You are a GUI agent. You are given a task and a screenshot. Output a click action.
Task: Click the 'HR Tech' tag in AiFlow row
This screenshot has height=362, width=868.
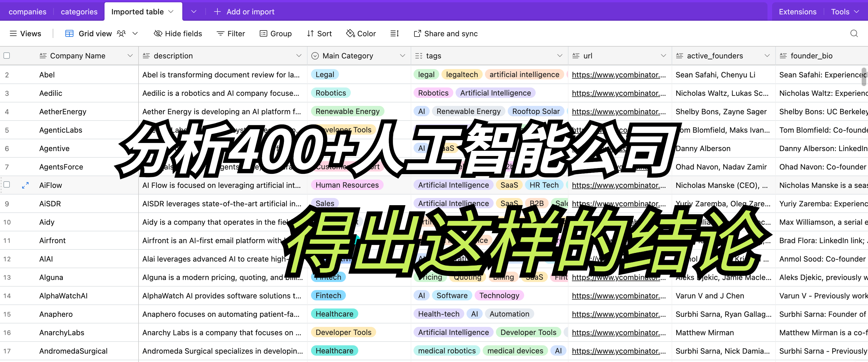point(544,185)
